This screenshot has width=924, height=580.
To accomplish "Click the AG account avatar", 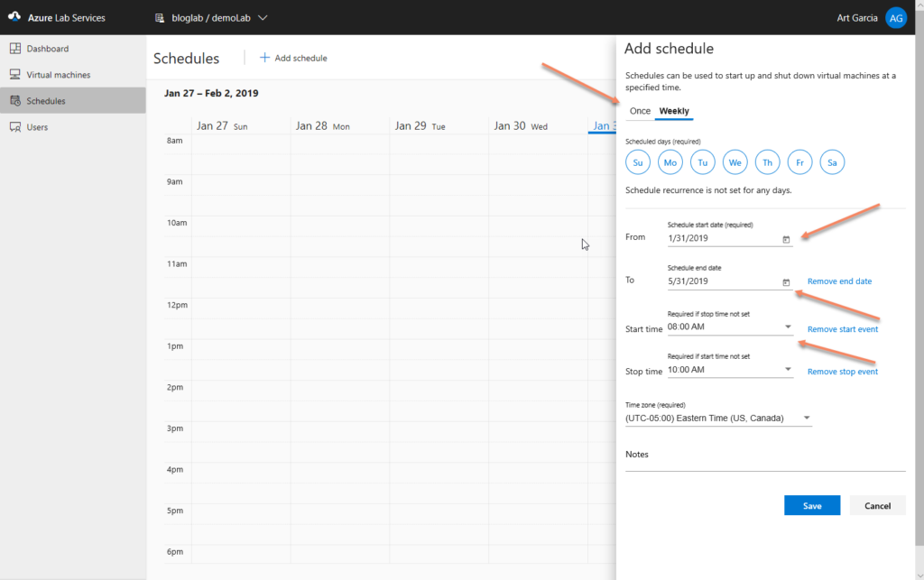I will click(895, 17).
